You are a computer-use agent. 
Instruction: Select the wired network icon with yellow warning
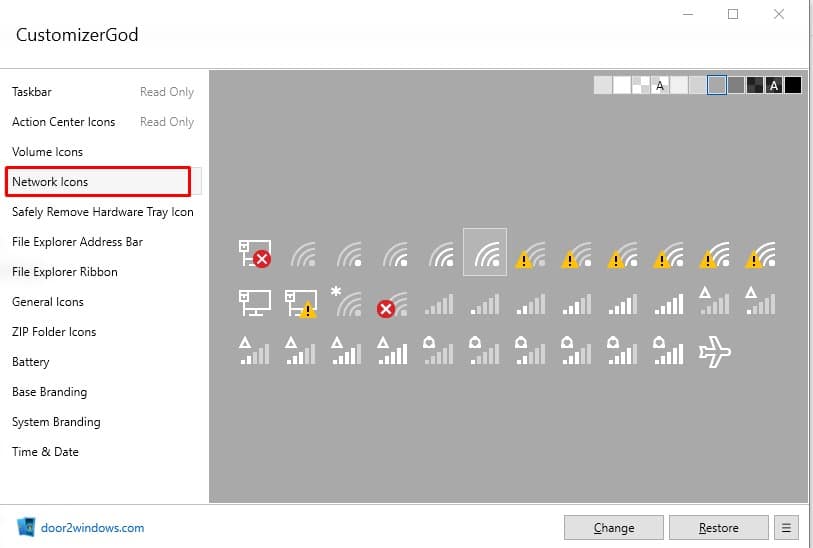(301, 303)
